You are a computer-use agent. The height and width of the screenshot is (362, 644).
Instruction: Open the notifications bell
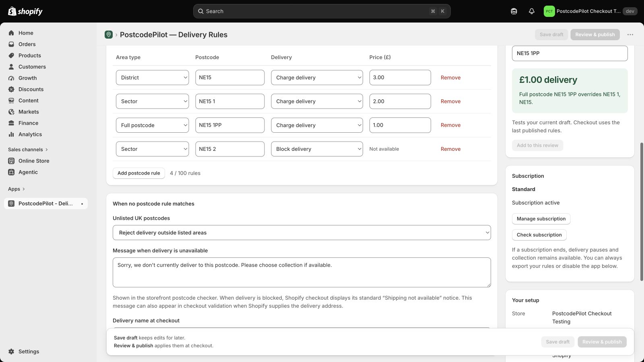point(532,11)
